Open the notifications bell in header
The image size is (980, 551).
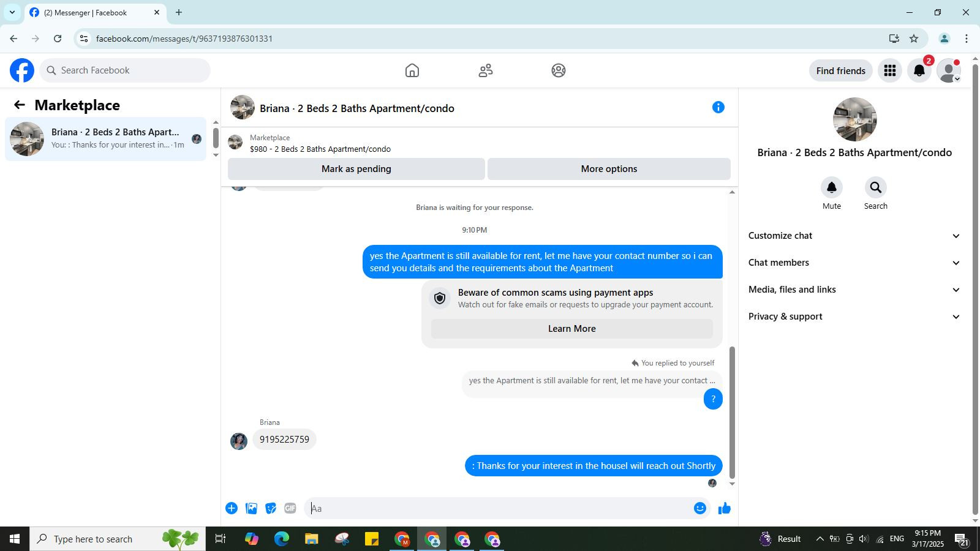pyautogui.click(x=919, y=70)
